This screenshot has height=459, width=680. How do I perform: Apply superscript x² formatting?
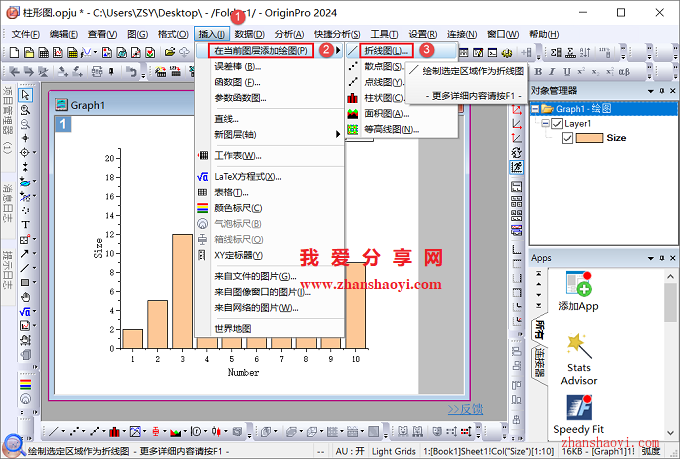[x=581, y=72]
